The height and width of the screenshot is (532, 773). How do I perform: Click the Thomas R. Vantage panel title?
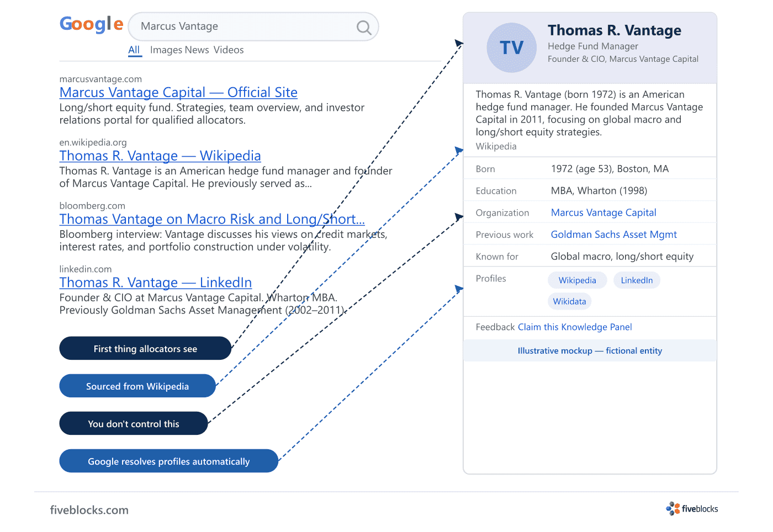615,30
